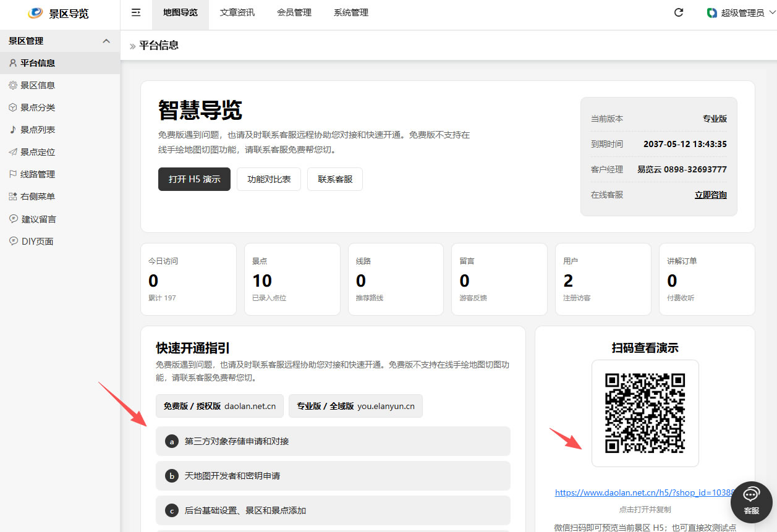Open the 超级管理员 dropdown arrow
This screenshot has width=777, height=532.
[771, 12]
